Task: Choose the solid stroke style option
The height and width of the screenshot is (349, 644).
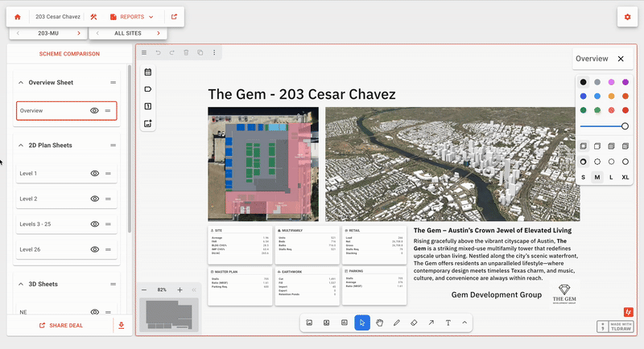Action: coord(625,162)
